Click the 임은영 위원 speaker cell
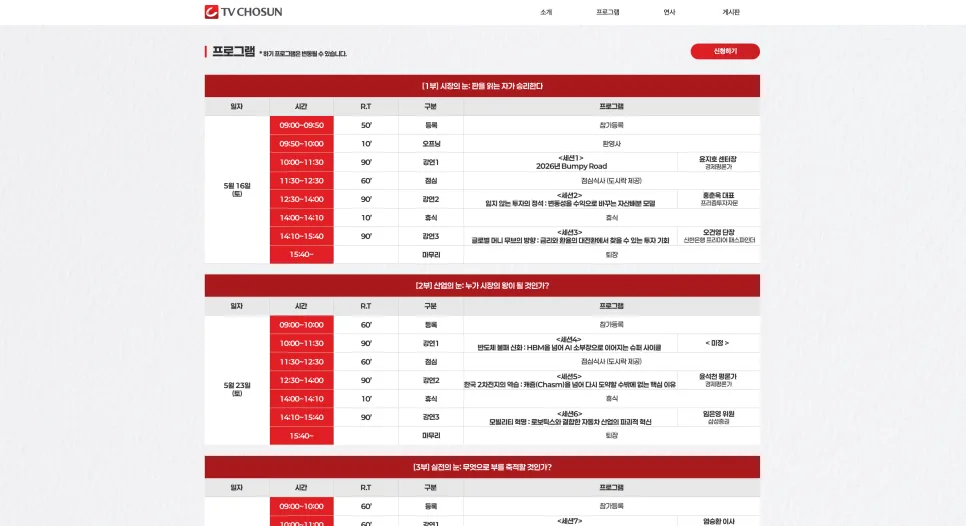The height and width of the screenshot is (526, 966). (718, 417)
